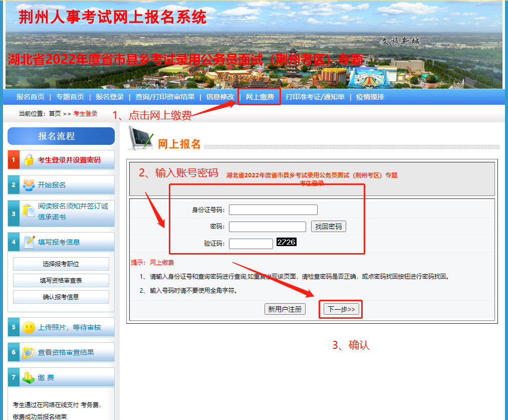
Task: Click the document icon beside 阅读报名须知
Action: pos(29,212)
